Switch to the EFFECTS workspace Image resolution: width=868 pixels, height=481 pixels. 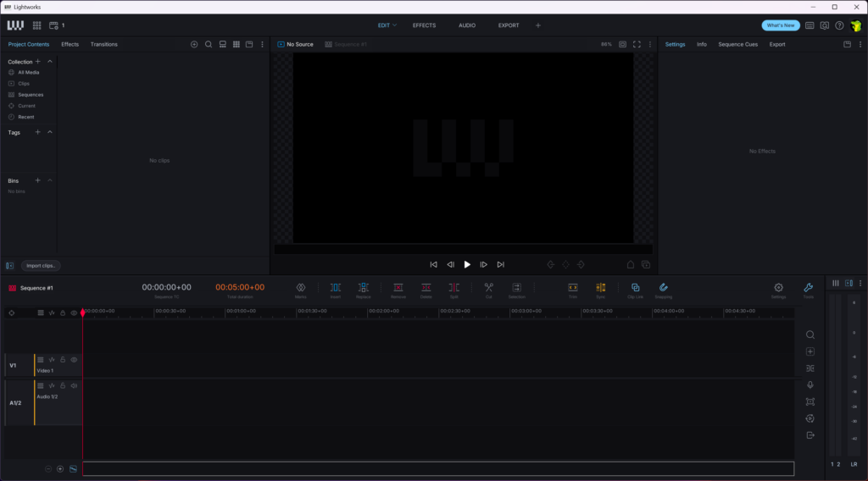tap(424, 25)
